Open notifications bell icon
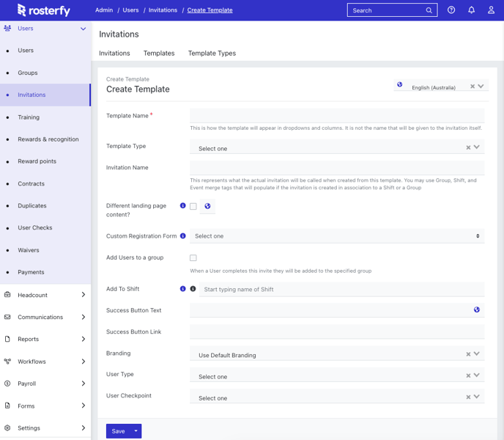The height and width of the screenshot is (440, 504). [x=471, y=10]
